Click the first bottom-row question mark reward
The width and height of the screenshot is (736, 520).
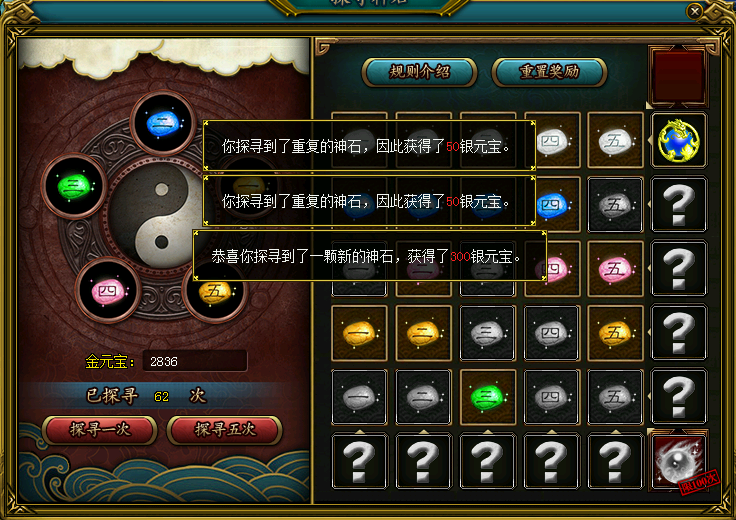tap(359, 461)
